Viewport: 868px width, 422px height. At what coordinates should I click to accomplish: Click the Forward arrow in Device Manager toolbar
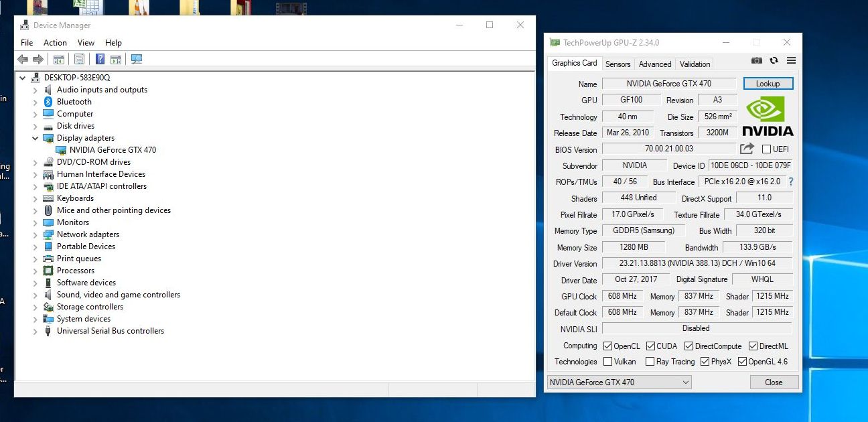[38, 59]
